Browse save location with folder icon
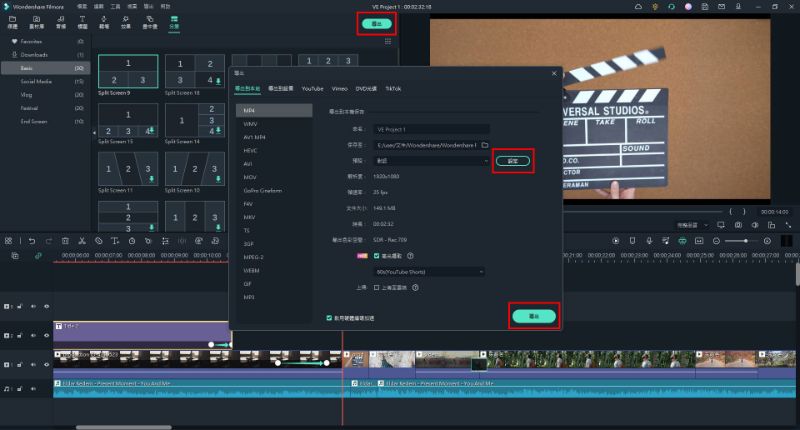The height and width of the screenshot is (430, 800). click(485, 145)
